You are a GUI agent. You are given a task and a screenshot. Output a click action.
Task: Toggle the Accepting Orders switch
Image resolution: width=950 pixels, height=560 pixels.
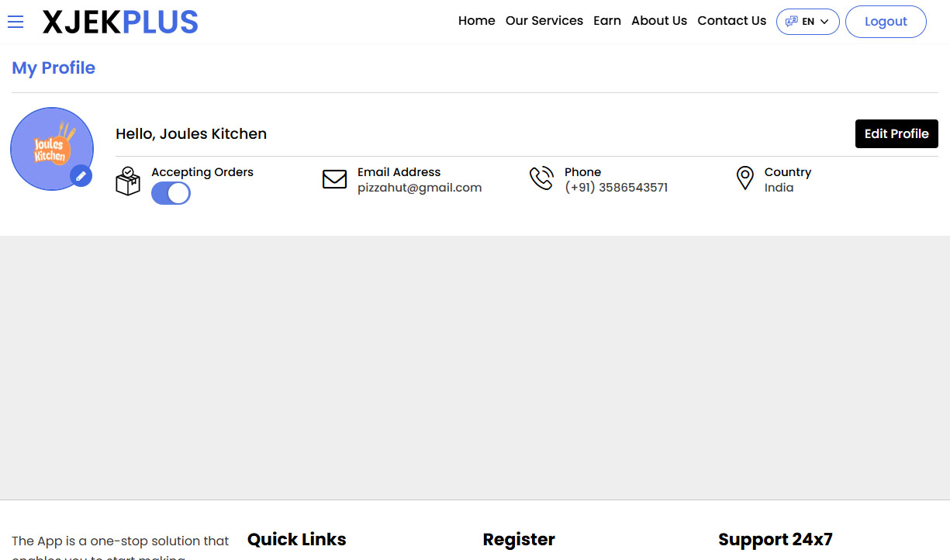(171, 193)
